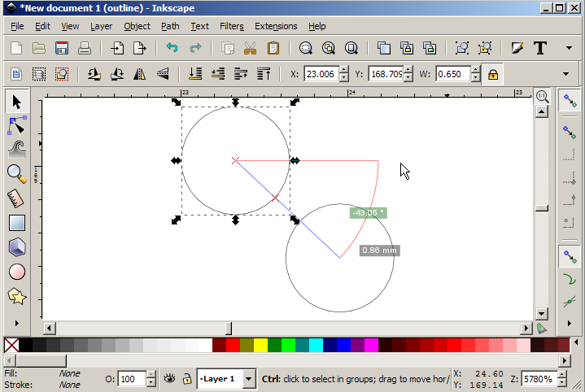Image resolution: width=585 pixels, height=392 pixels.
Task: Expand the tool controls overflow arrow
Action: coord(566,74)
